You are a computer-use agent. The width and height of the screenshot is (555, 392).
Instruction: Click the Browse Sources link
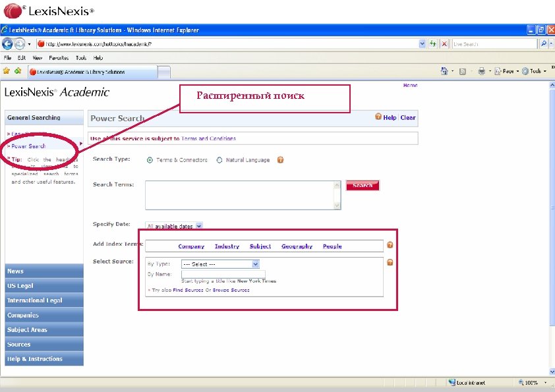coord(231,290)
